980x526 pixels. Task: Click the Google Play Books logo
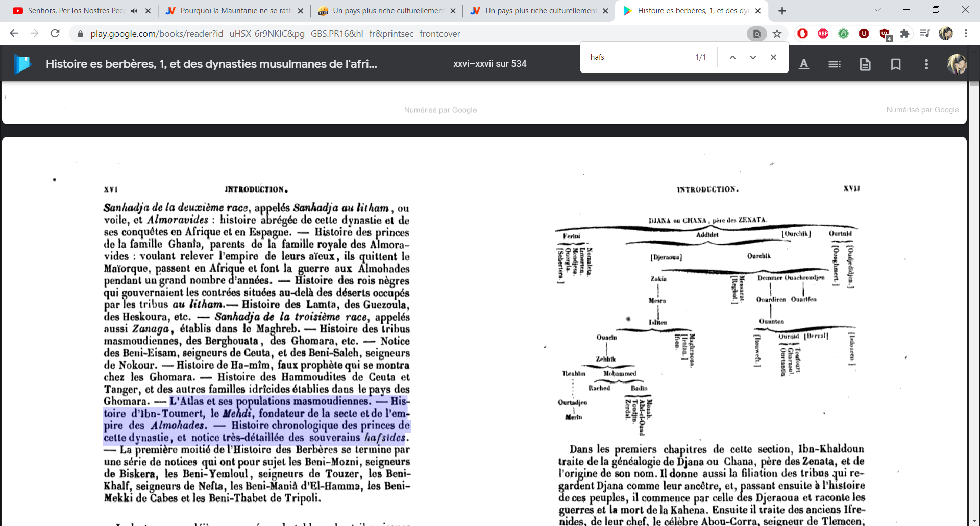(x=22, y=64)
